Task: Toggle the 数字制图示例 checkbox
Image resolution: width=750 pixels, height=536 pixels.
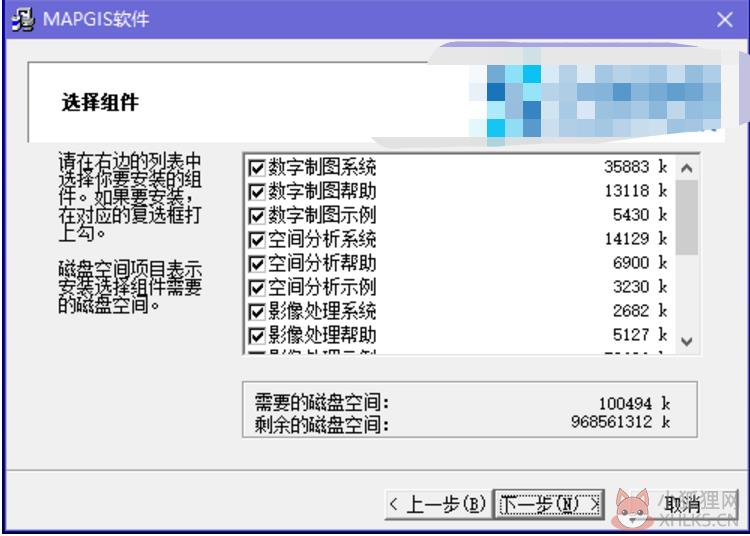Action: 257,215
